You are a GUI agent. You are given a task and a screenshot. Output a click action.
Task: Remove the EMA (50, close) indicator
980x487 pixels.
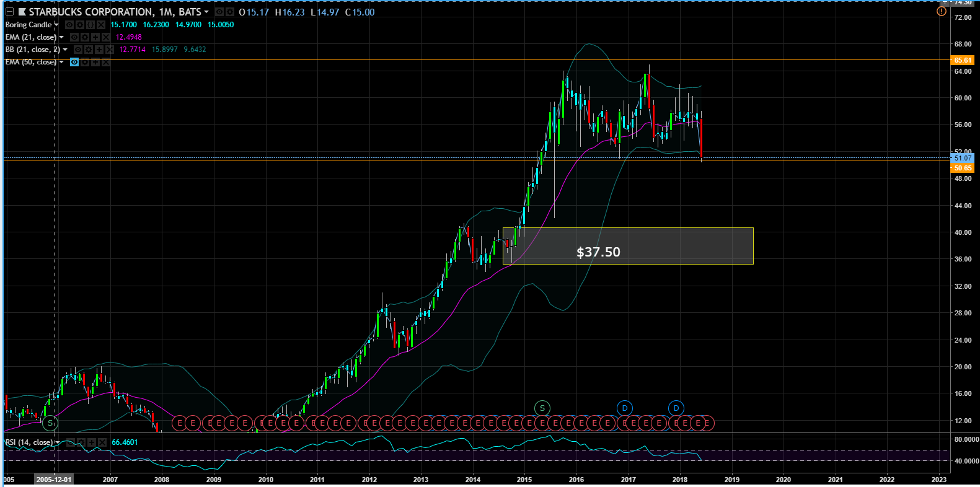coord(106,62)
